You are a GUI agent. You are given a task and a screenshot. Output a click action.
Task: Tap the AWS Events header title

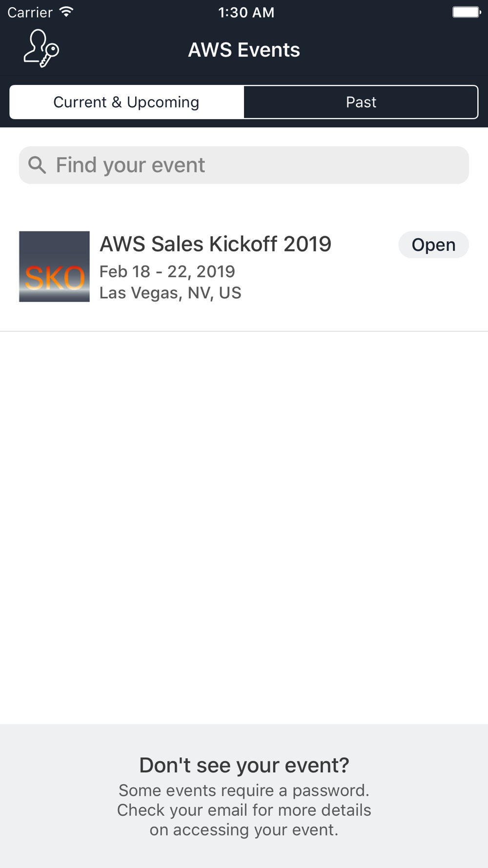pos(244,50)
